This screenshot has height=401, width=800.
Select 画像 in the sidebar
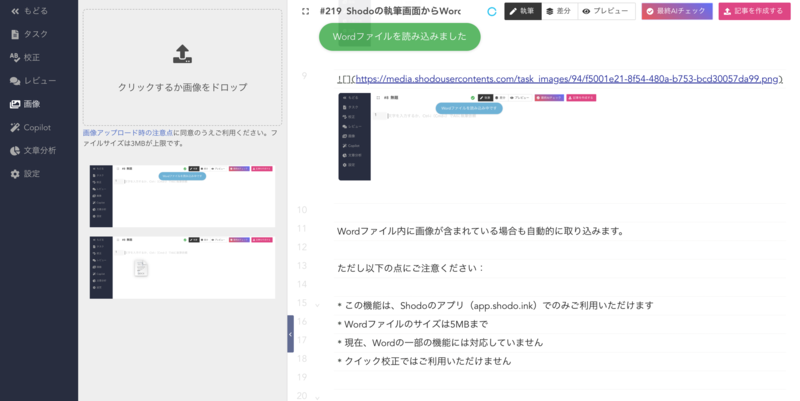pyautogui.click(x=26, y=104)
